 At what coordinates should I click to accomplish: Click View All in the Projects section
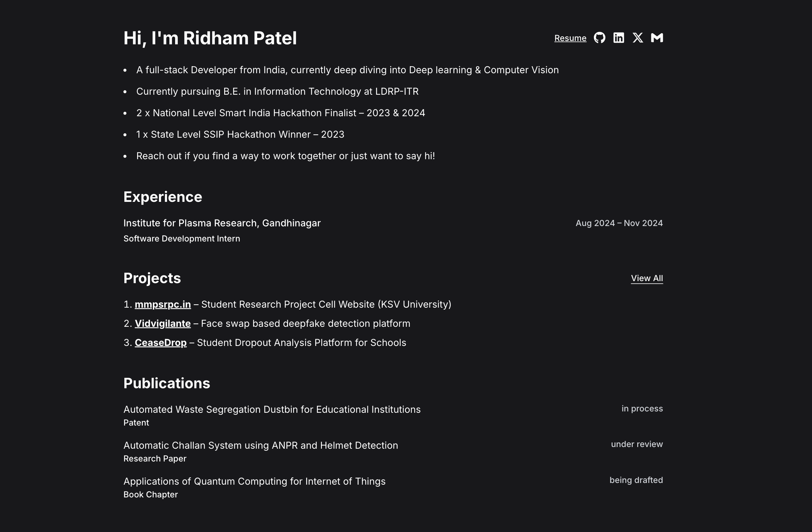647,278
